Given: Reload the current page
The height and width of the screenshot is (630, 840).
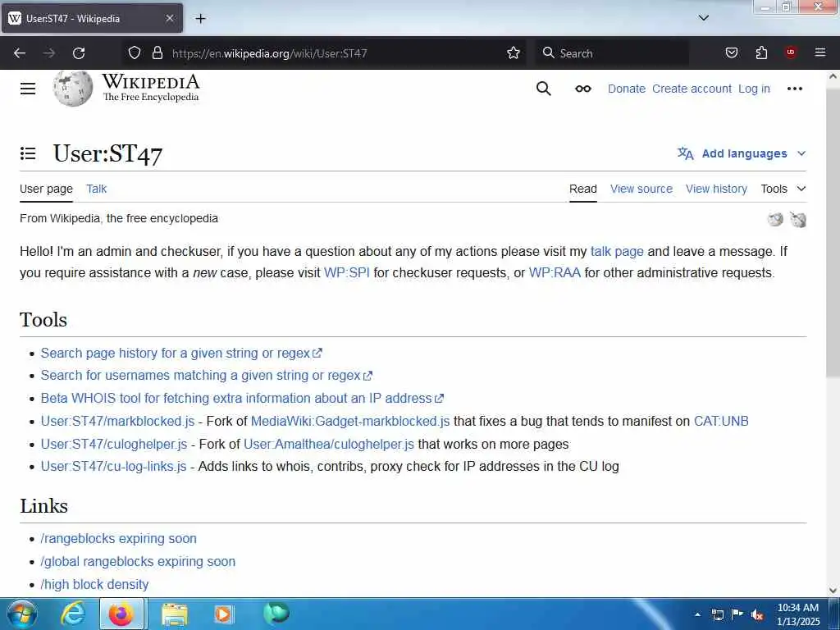Looking at the screenshot, I should [x=79, y=53].
